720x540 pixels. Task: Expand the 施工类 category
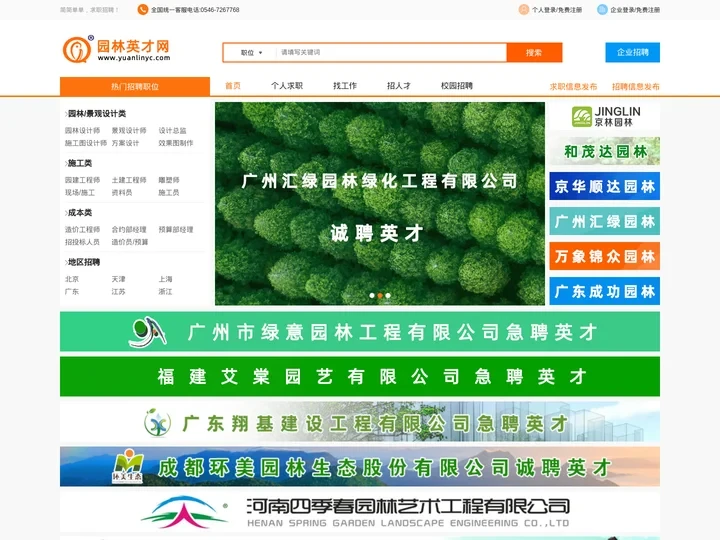coord(79,163)
